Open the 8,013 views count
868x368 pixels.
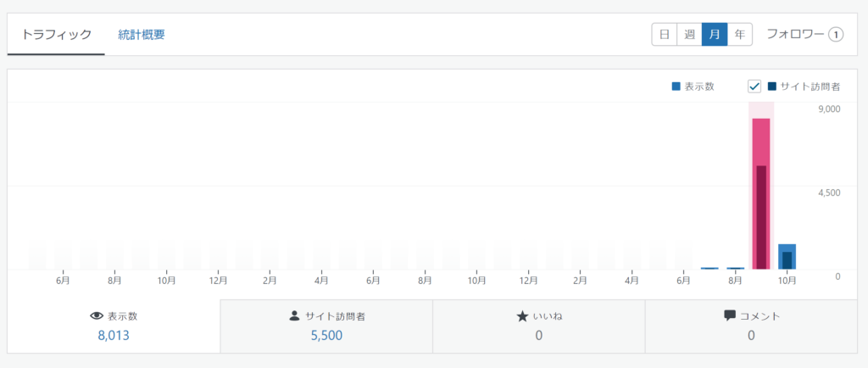pos(114,336)
